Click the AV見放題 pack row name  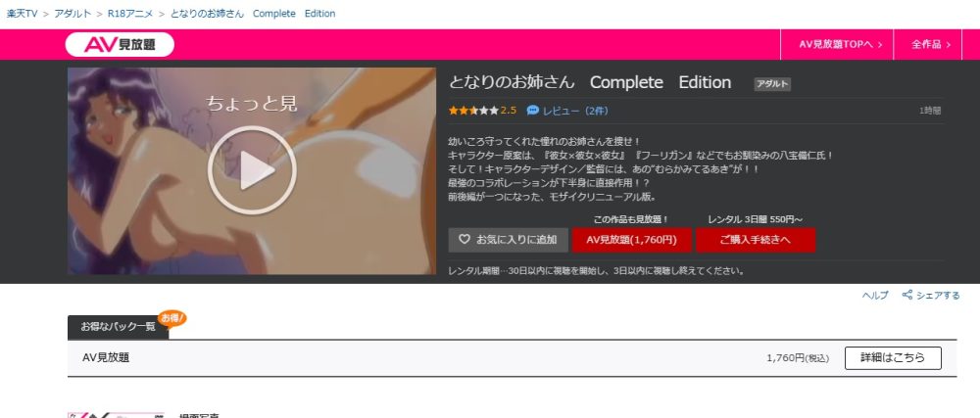(106, 358)
